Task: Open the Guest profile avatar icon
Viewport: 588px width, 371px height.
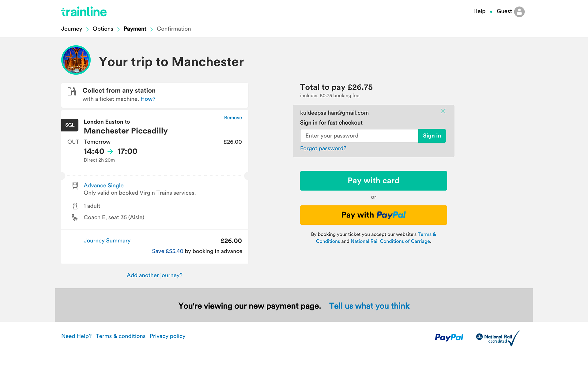Action: pos(519,12)
